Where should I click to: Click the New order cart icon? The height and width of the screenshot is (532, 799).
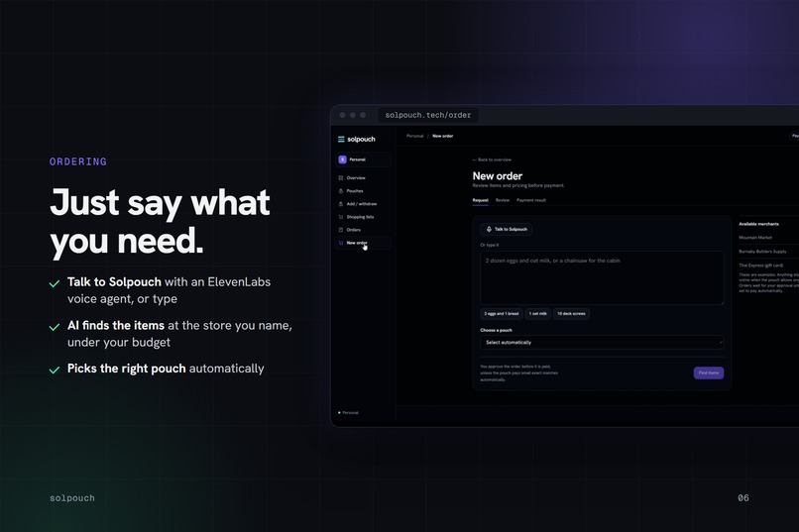340,243
